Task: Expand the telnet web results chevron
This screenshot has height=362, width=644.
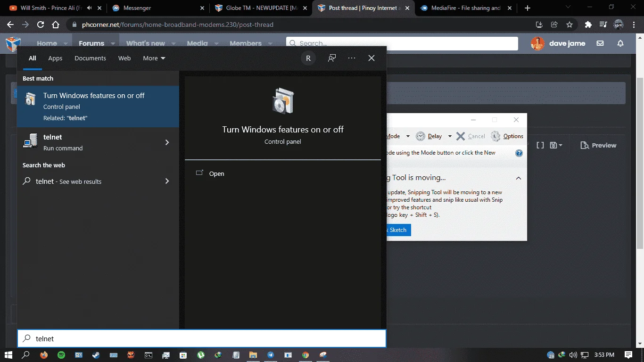Action: pos(167,181)
